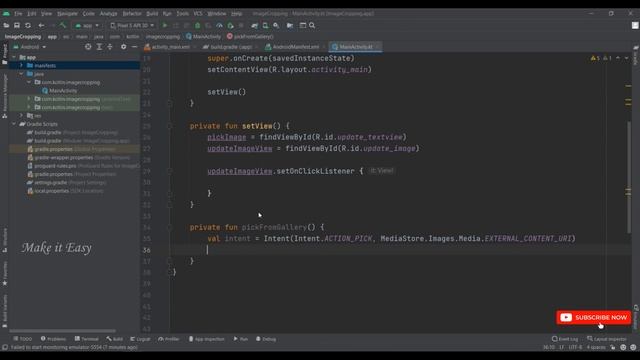Open the Profiler tool window
Viewport: 640px width, 360px height.
pyautogui.click(x=169, y=339)
